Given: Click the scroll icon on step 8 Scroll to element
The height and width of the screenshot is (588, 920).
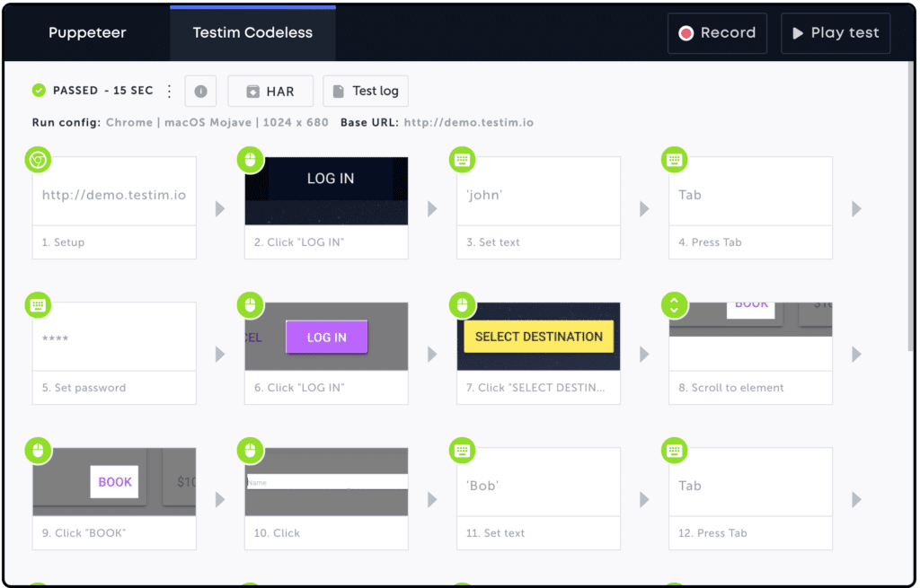Looking at the screenshot, I should [x=675, y=305].
